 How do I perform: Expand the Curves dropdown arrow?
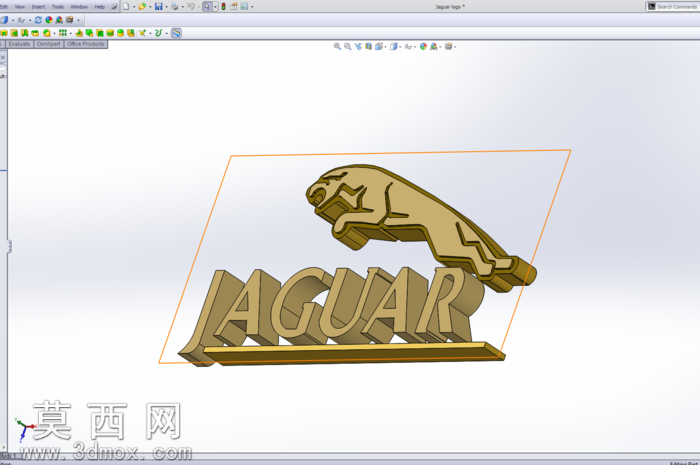point(167,33)
